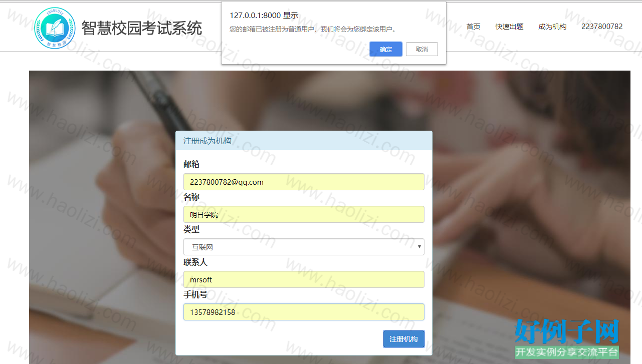Focus the 联系人 field containing mrsoft
The height and width of the screenshot is (364, 642).
304,279
